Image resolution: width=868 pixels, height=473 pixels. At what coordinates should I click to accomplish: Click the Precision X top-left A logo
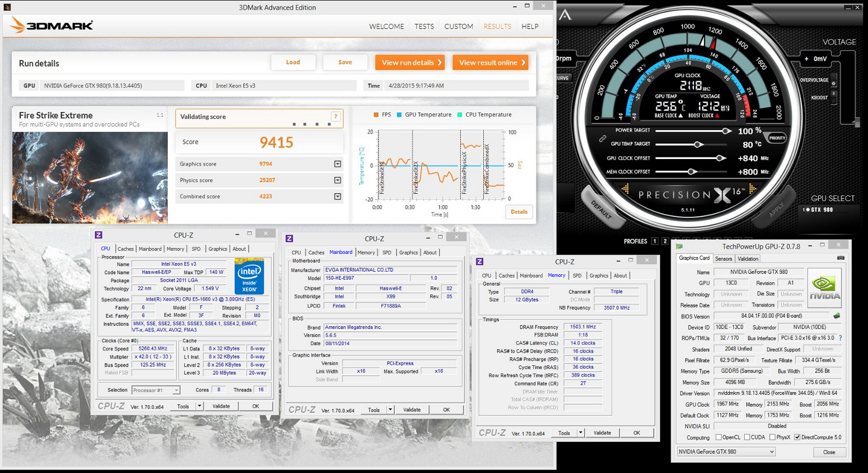[565, 14]
